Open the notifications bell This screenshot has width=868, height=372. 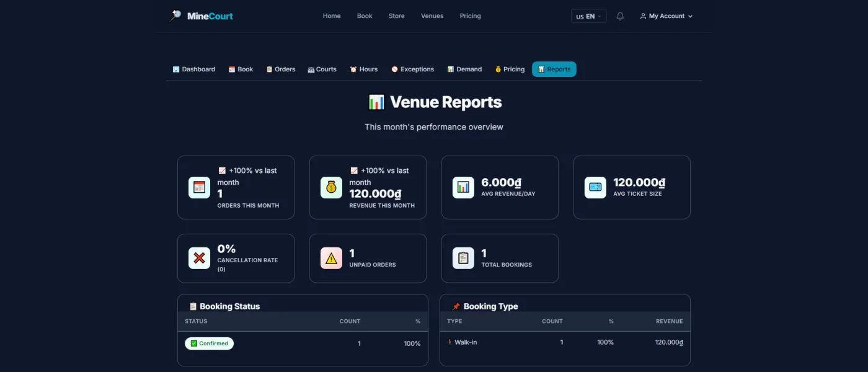point(620,16)
